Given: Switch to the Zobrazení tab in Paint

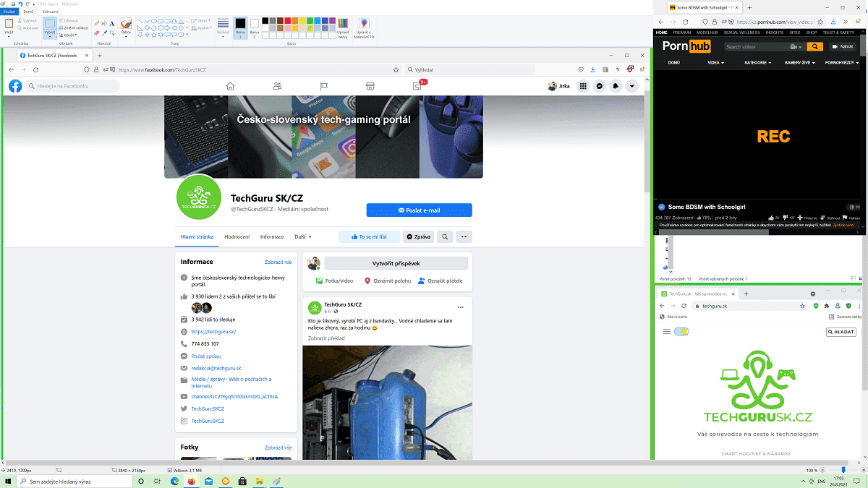Looking at the screenshot, I should (x=50, y=12).
